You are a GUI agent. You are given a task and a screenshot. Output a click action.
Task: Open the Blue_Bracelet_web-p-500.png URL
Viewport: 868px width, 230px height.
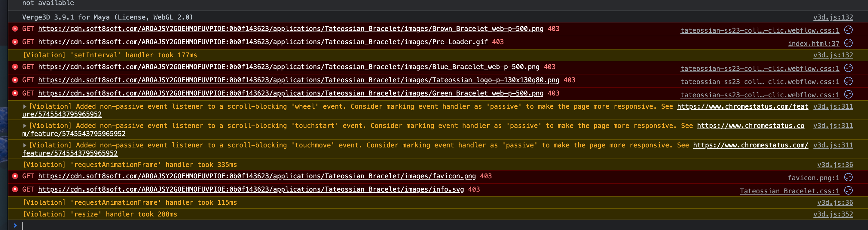(289, 67)
